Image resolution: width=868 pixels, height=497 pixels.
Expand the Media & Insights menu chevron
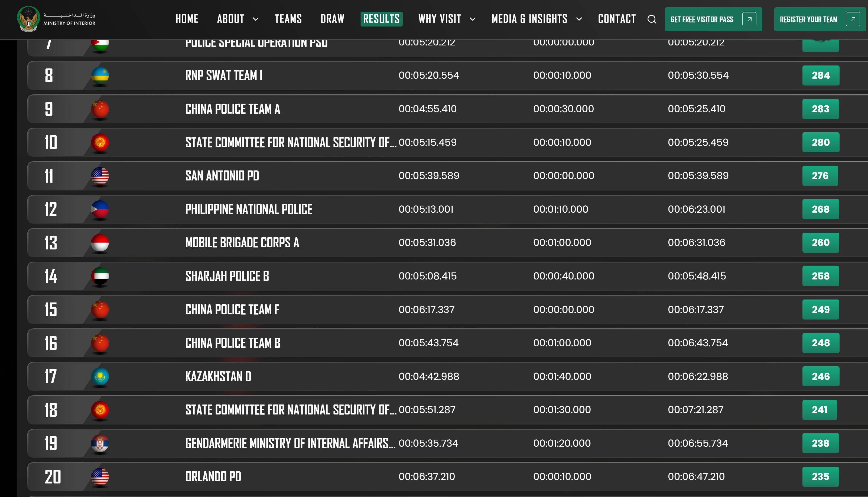pyautogui.click(x=579, y=19)
